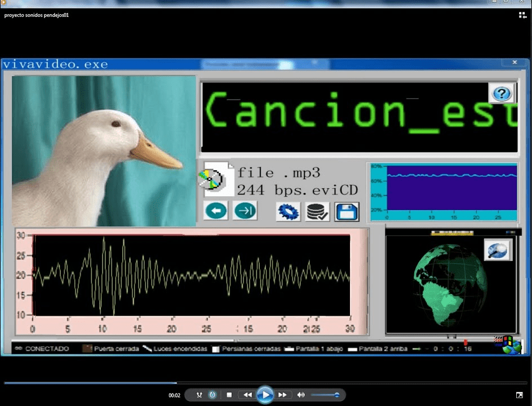Image resolution: width=532 pixels, height=406 pixels.
Task: Mute the media player volume
Action: click(300, 395)
